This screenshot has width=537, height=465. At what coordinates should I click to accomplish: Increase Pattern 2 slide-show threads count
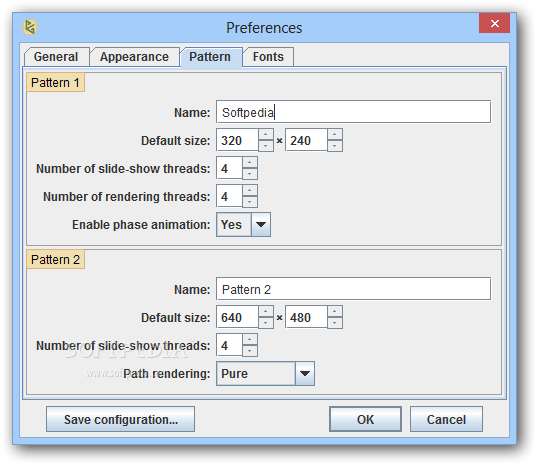click(250, 339)
